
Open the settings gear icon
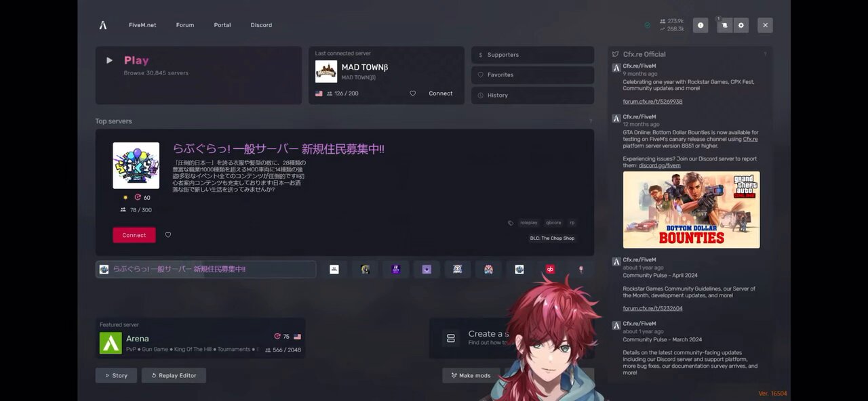(741, 25)
